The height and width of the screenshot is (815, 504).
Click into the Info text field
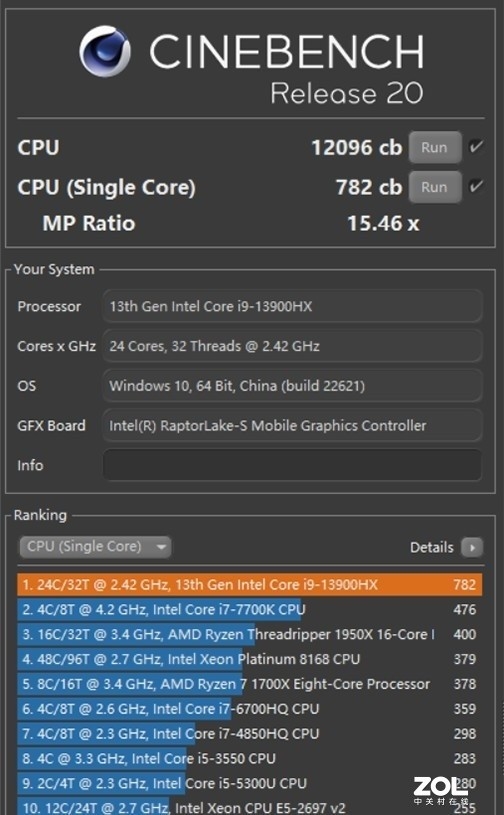[x=293, y=465]
